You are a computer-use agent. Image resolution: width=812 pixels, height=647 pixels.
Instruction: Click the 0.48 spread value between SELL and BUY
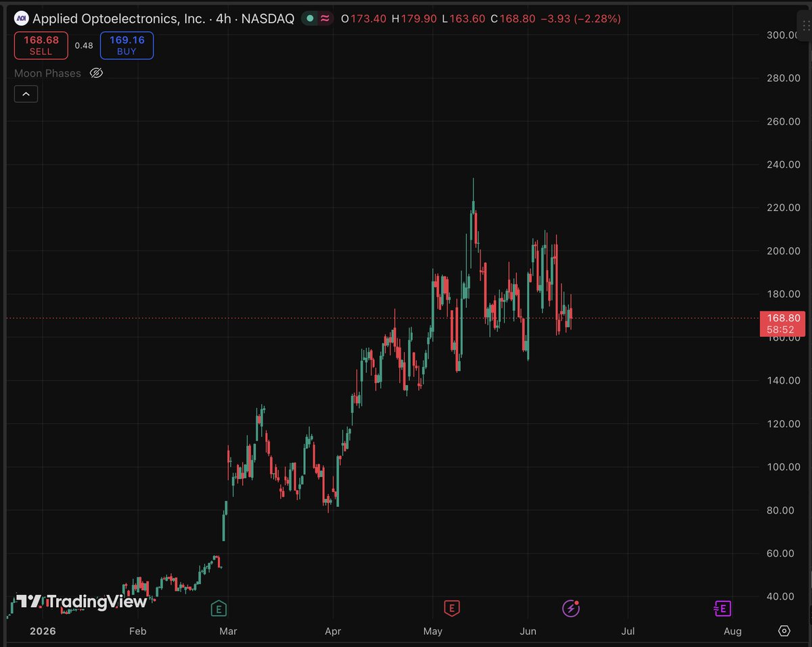click(84, 45)
